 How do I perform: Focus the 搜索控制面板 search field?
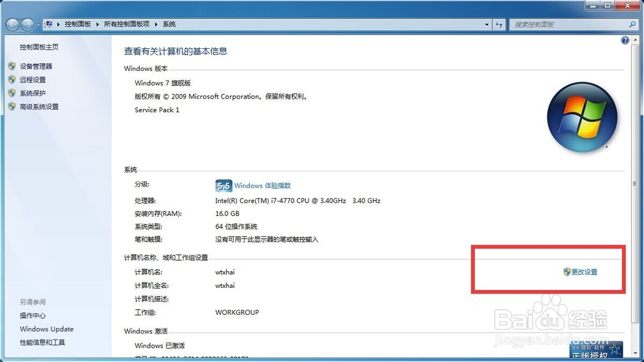point(569,24)
